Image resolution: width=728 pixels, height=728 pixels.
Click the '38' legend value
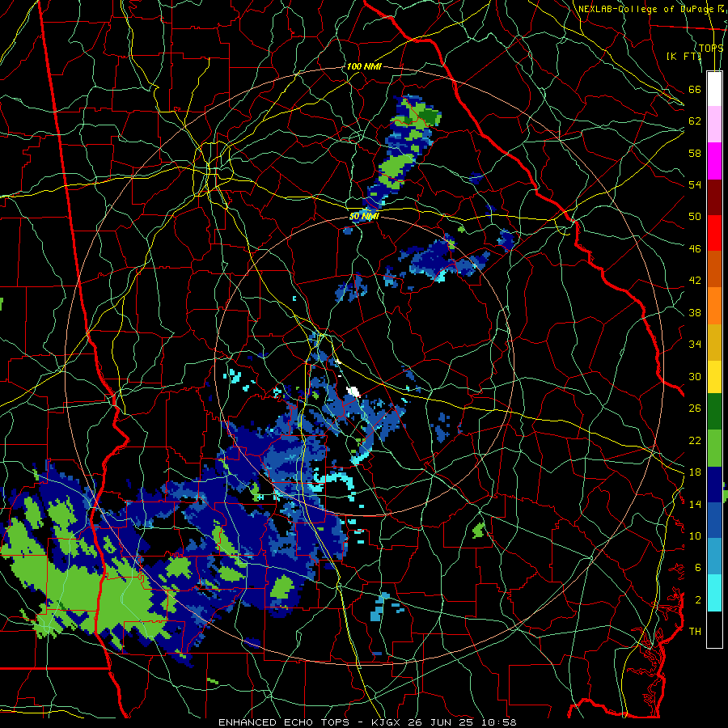click(695, 312)
